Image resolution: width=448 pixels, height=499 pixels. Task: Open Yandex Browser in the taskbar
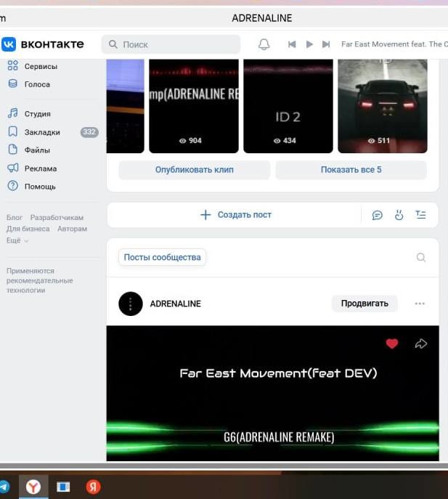(33, 487)
